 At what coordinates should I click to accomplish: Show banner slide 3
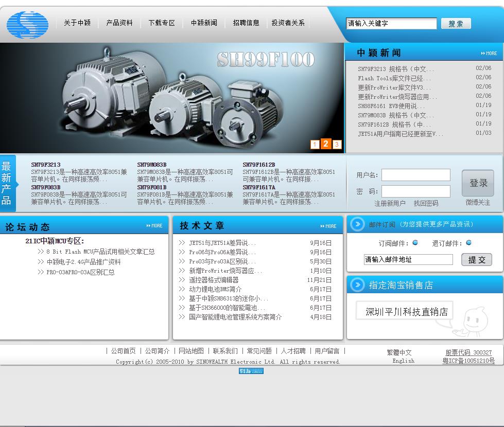pos(337,144)
